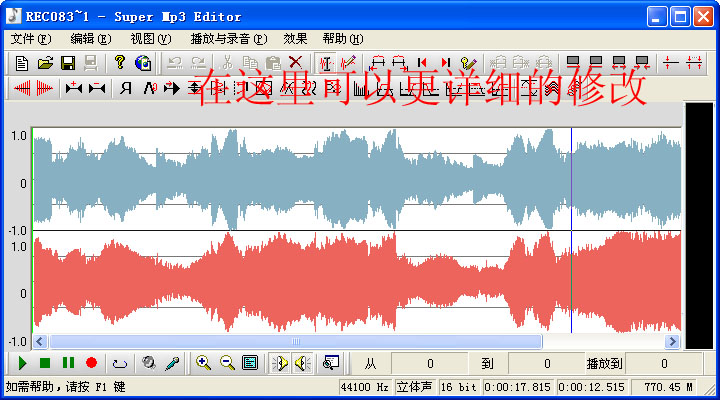Activate the waveform selection cursor tool

(326, 63)
